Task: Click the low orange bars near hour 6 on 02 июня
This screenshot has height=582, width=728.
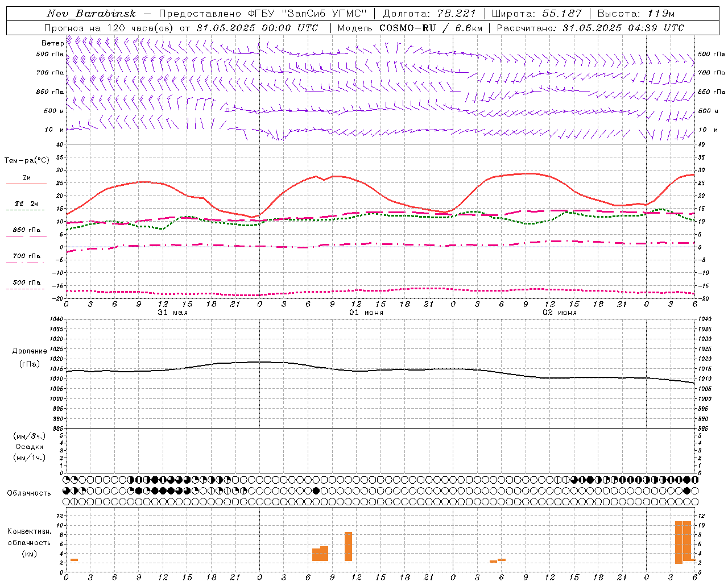Action: 498,560
